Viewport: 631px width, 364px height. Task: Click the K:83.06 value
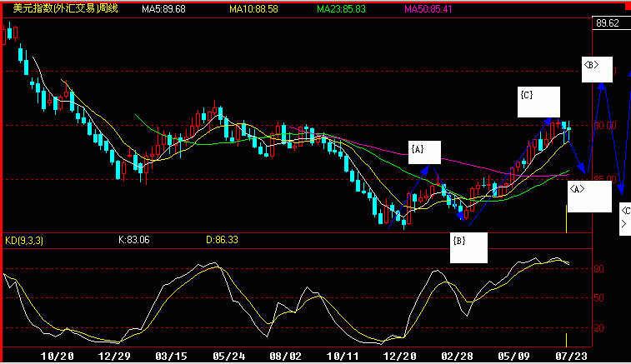134,240
